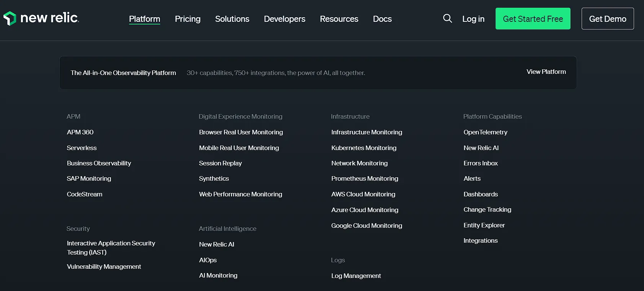The width and height of the screenshot is (644, 291).
Task: Go to Docs in the top navigation
Action: click(x=382, y=19)
